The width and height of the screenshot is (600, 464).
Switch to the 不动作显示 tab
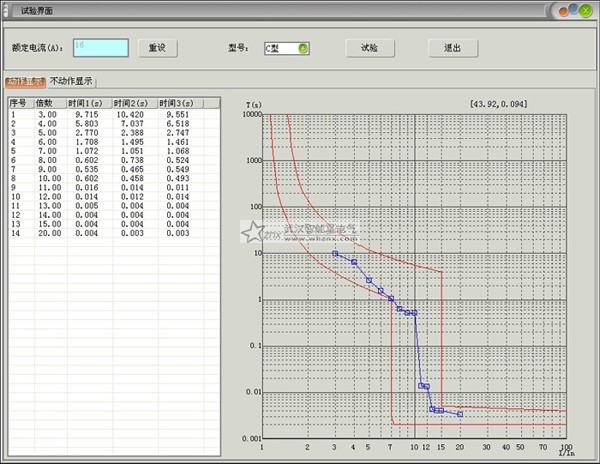[x=72, y=81]
